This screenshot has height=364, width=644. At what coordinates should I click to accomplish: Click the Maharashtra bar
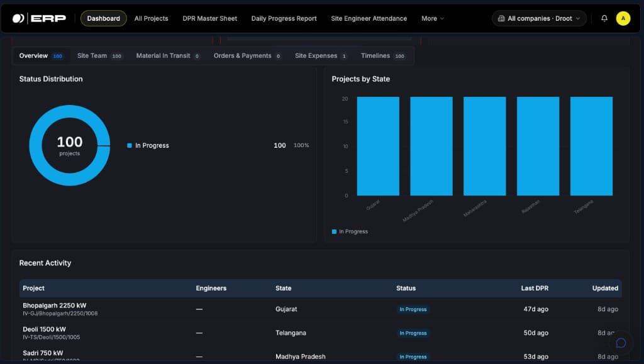point(485,146)
